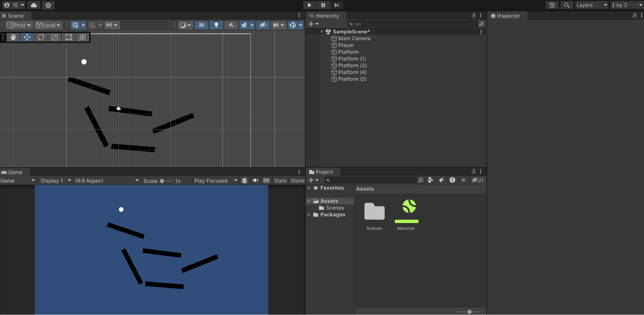Viewport: 644px width, 315px height.
Task: Click the Play button to start game
Action: pyautogui.click(x=309, y=5)
